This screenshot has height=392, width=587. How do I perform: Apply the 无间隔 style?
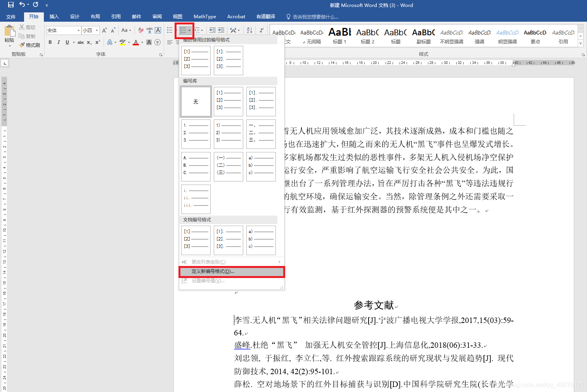tap(312, 36)
